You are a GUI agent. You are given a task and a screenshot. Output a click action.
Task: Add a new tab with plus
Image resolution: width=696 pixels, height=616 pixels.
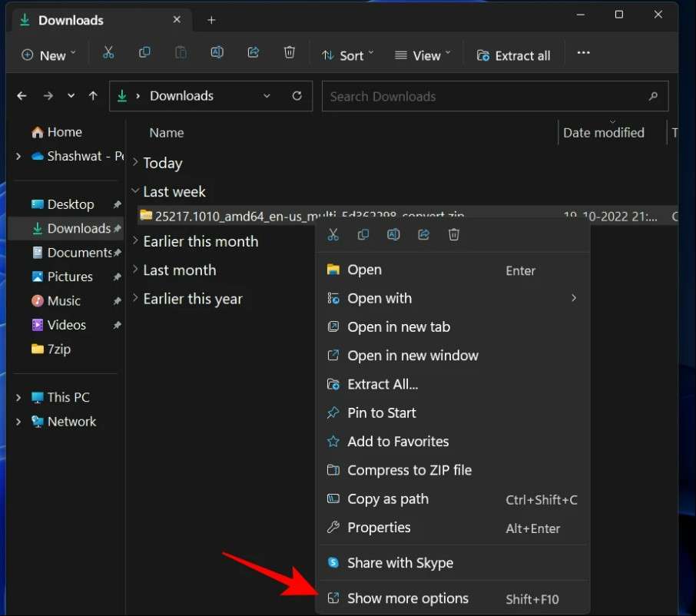click(211, 21)
